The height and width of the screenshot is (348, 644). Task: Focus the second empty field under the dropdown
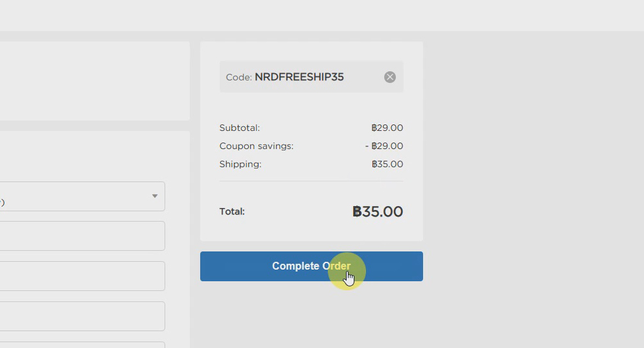(82, 276)
